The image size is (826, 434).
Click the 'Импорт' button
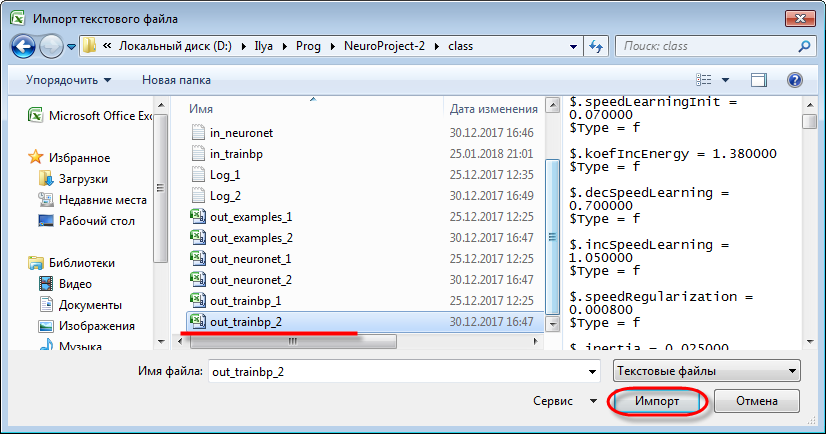coord(657,401)
